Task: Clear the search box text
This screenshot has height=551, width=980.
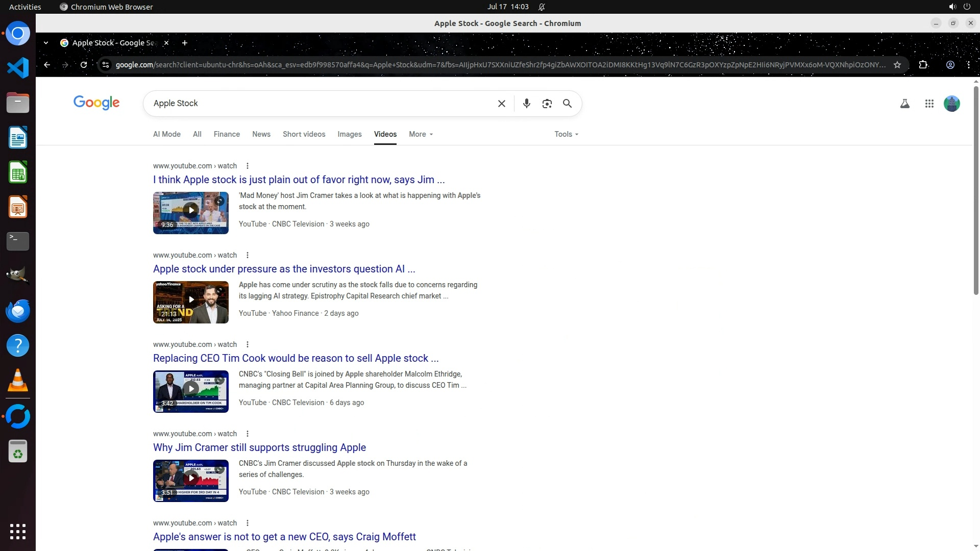Action: point(501,104)
